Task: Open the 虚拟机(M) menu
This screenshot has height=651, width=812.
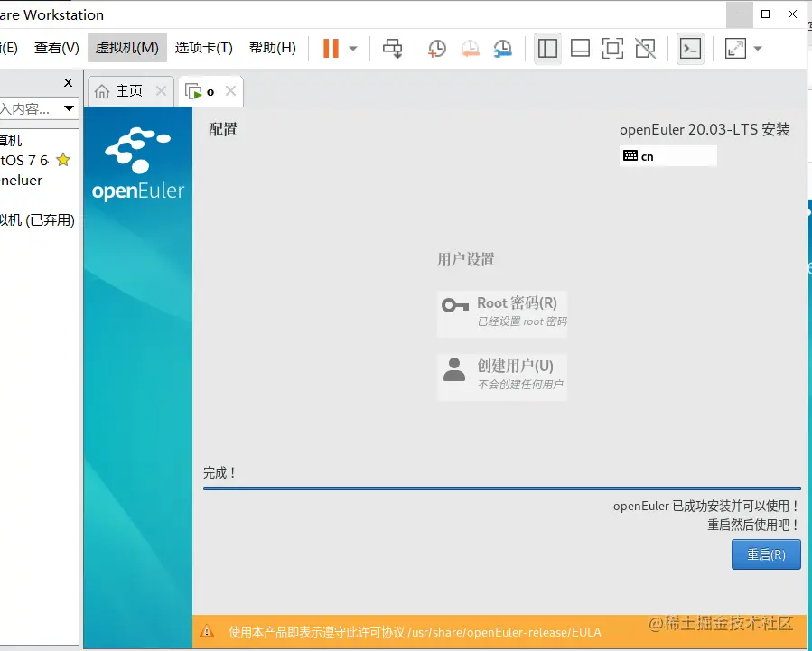Action: click(x=126, y=48)
